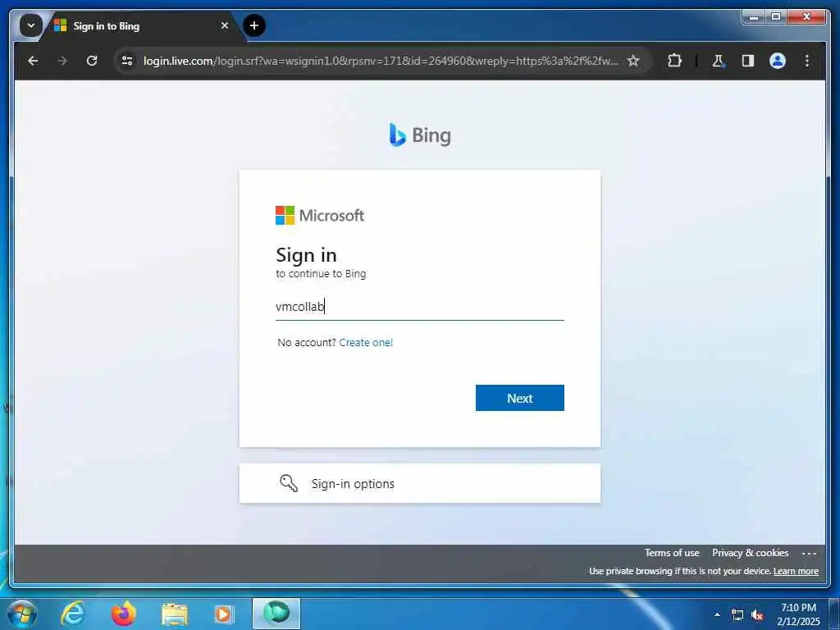Toggle the browser side panel

tap(748, 61)
